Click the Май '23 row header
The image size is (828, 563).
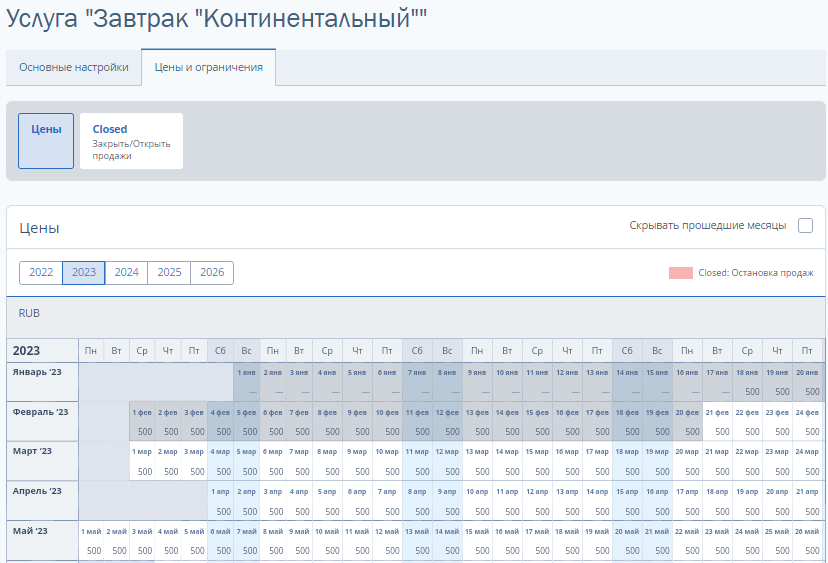tap(43, 540)
